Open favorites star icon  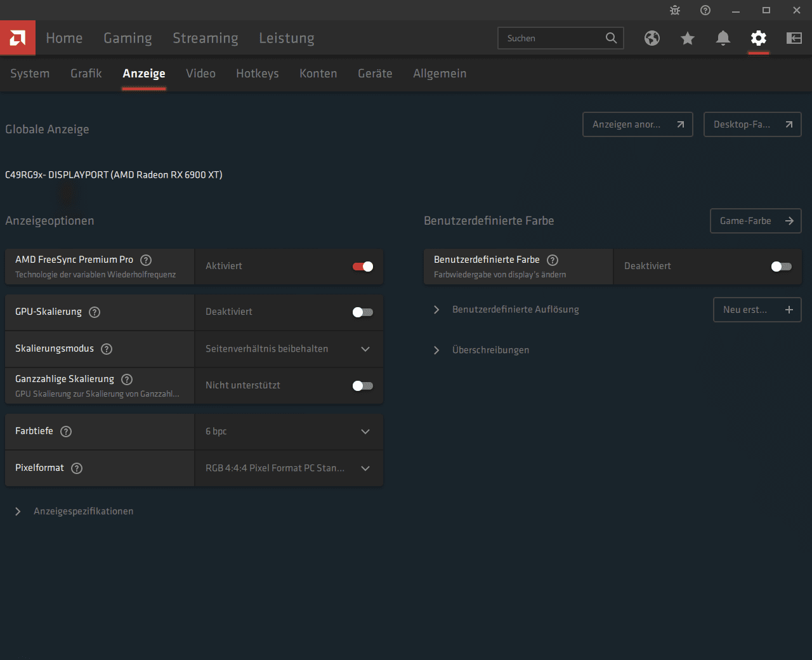click(x=688, y=38)
